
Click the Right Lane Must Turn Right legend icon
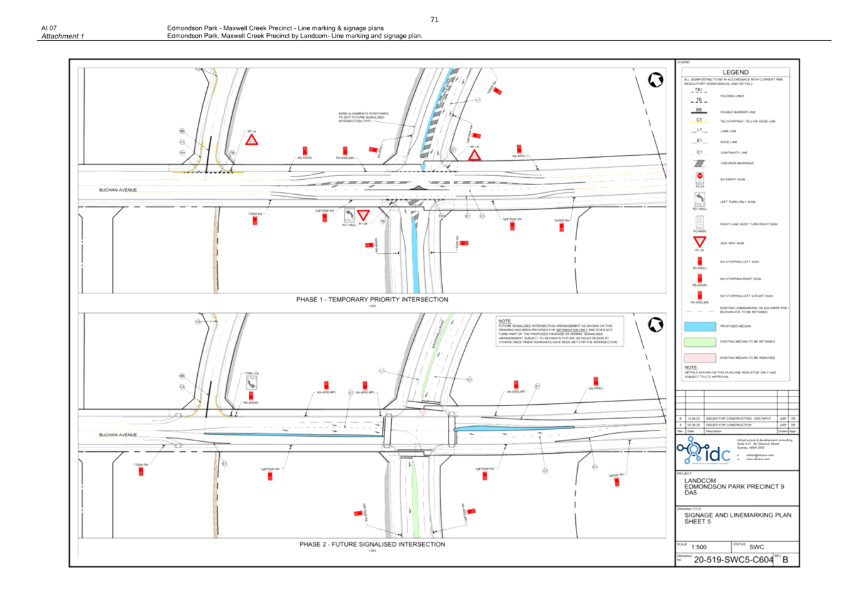(x=699, y=222)
